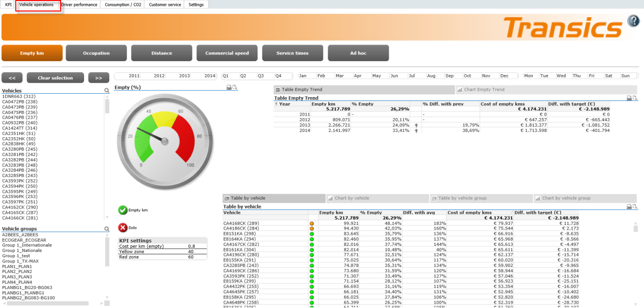This screenshot has width=644, height=308.
Task: Toggle the green Empty km checkmark
Action: click(123, 210)
